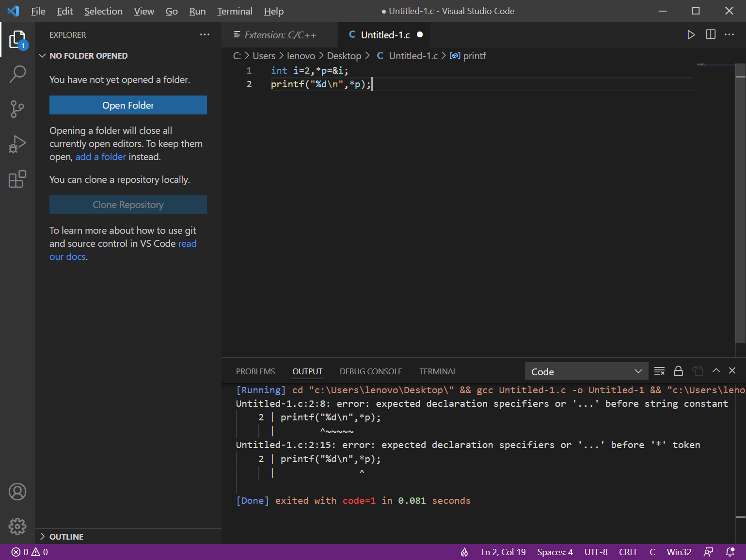746x560 pixels.
Task: Open the Accounts menu icon
Action: click(17, 492)
